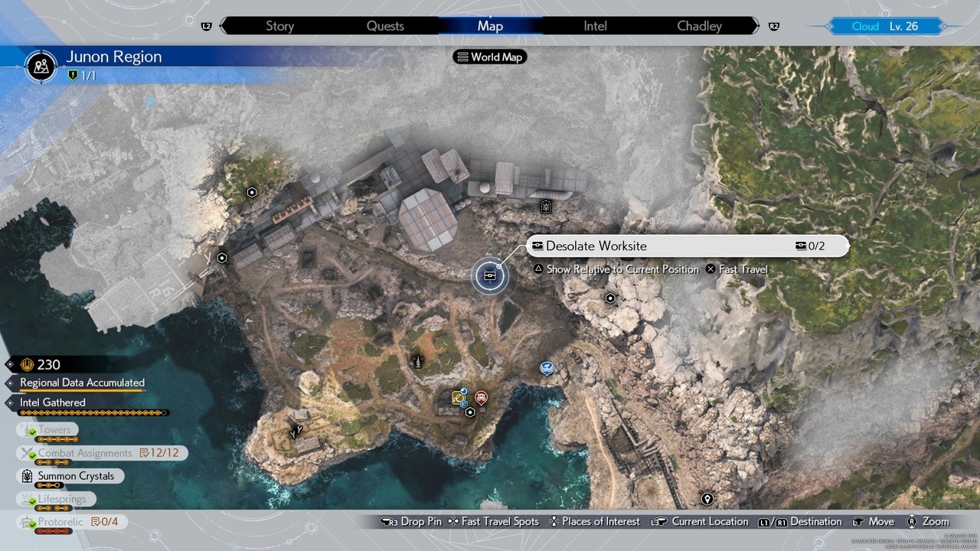This screenshot has height=551, width=980.
Task: Choose Fast Travel for Desolate Worksite
Action: click(x=737, y=269)
